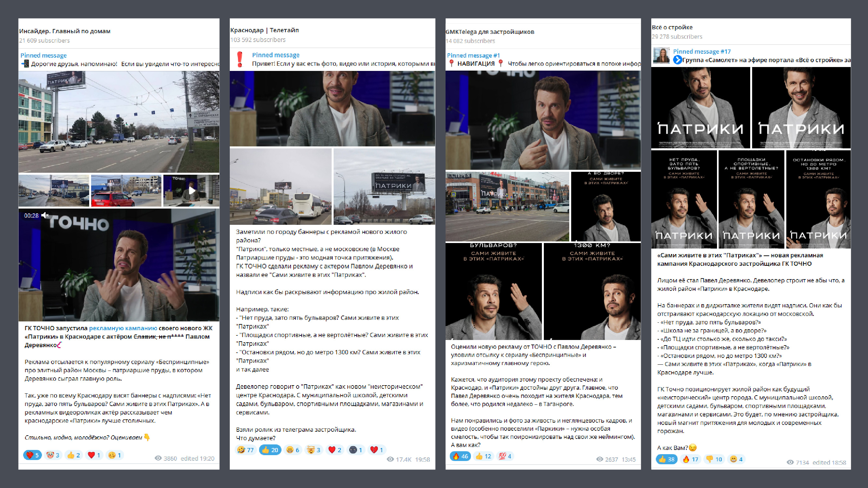Open the '1300 км?' poster in GMKTelega post

click(592, 291)
